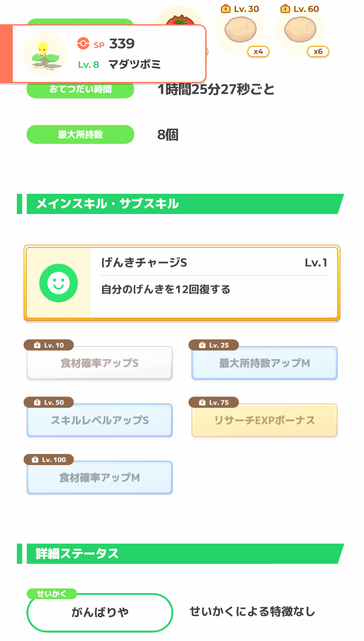
Task: Tap the tomato ingredient icon
Action: [x=180, y=20]
